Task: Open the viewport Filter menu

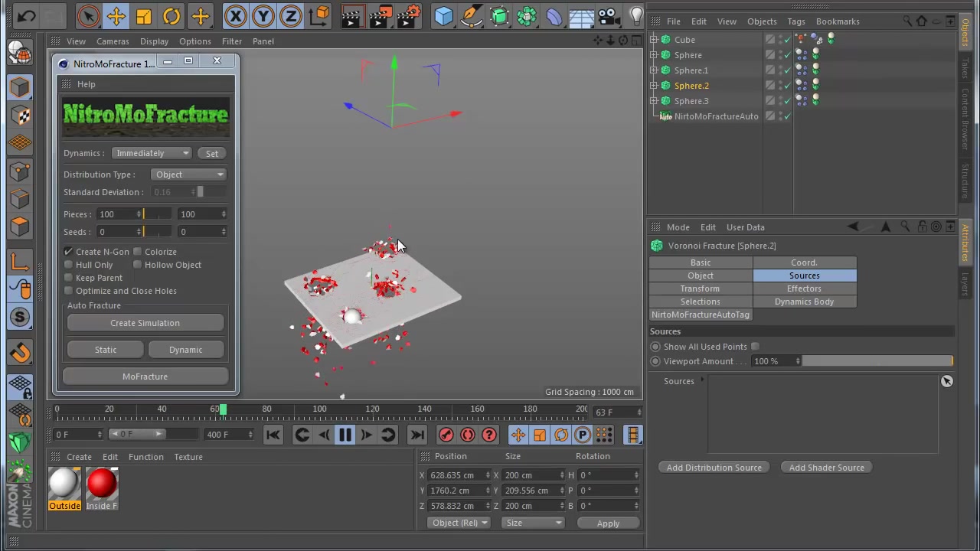Action: (x=232, y=41)
